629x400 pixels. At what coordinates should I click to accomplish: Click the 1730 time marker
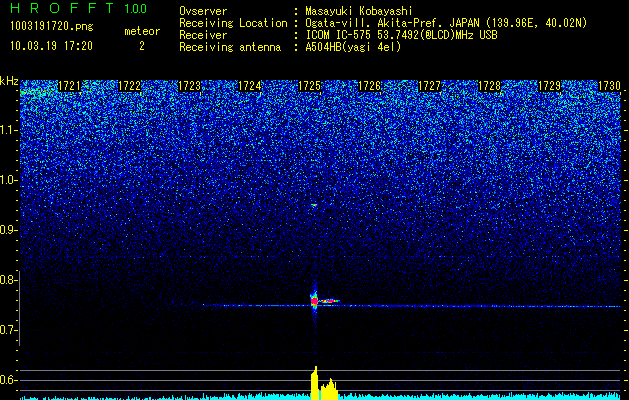tap(609, 86)
